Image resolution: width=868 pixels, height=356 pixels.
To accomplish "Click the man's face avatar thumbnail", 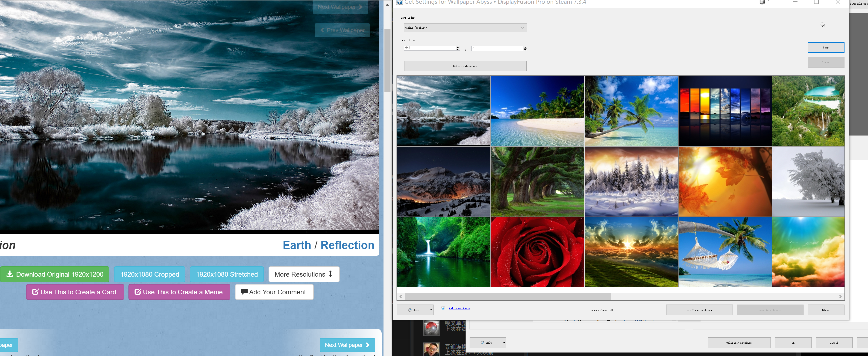I will (431, 349).
